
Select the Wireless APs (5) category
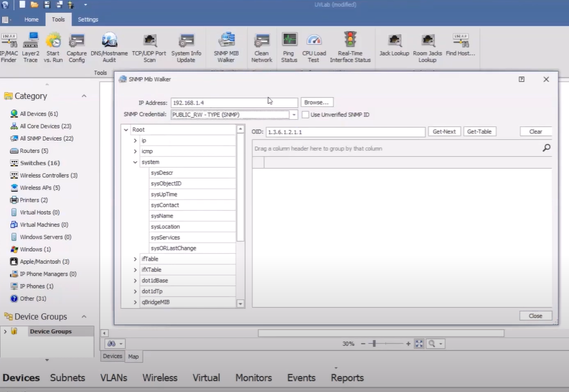[x=40, y=188]
